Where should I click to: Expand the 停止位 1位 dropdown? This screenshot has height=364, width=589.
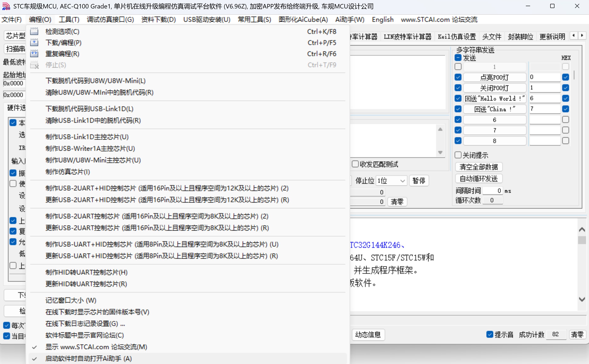click(391, 181)
